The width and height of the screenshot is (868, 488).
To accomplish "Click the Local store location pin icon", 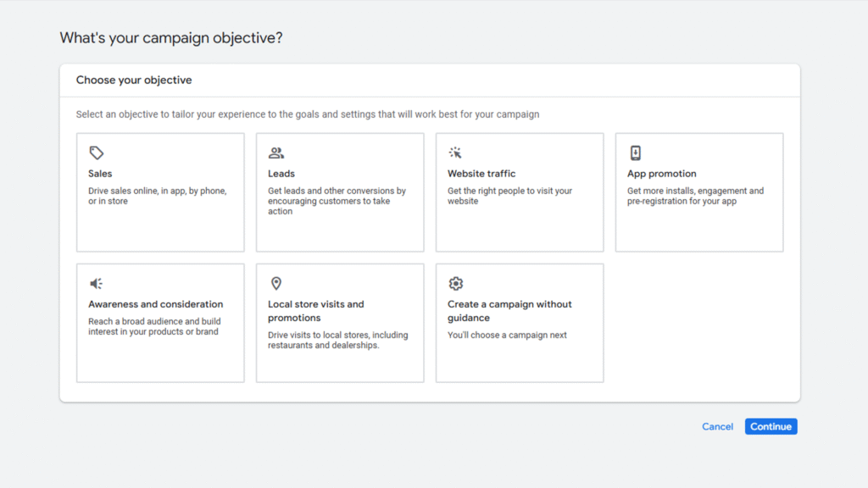I will click(275, 283).
